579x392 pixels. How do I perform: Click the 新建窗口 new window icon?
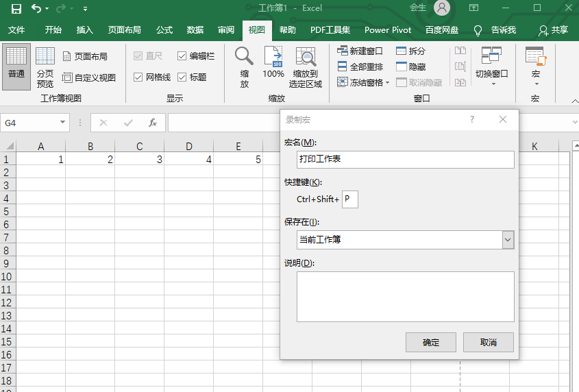pyautogui.click(x=343, y=51)
